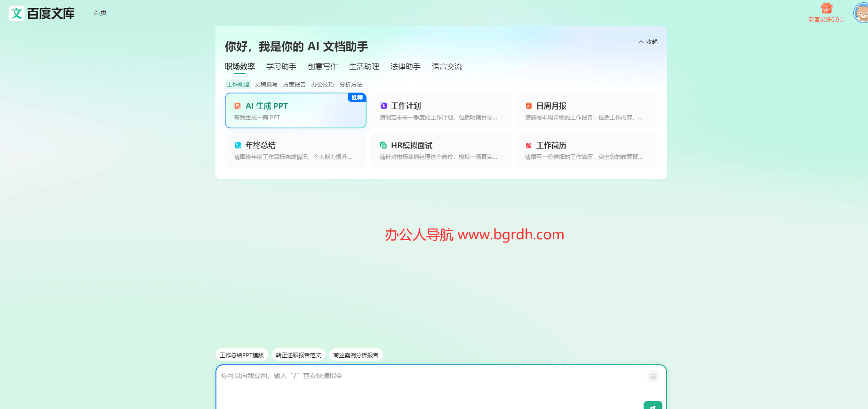This screenshot has height=409, width=868.
Task: Select the 工作助理 sub-category
Action: pos(238,85)
